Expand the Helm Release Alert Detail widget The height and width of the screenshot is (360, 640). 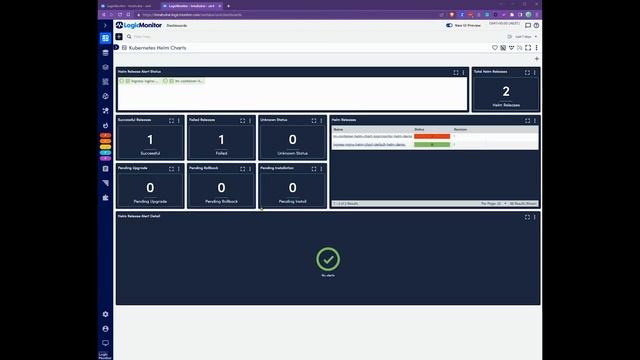tap(527, 217)
